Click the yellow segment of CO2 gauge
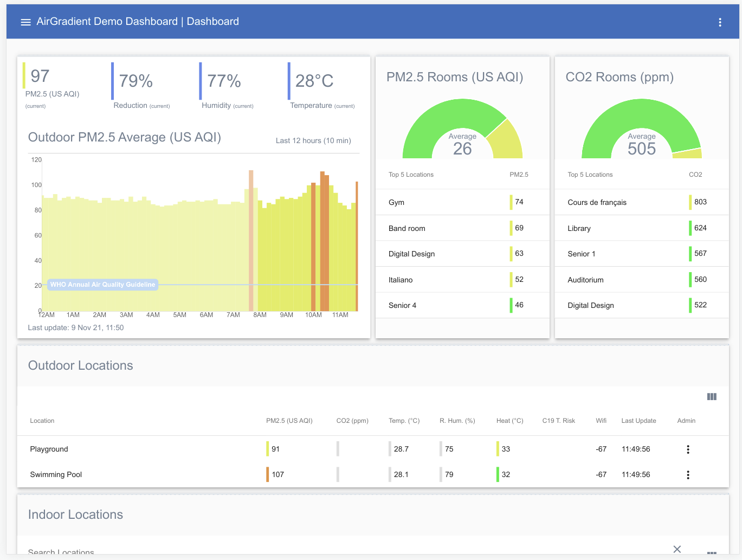742x560 pixels. pyautogui.click(x=687, y=154)
